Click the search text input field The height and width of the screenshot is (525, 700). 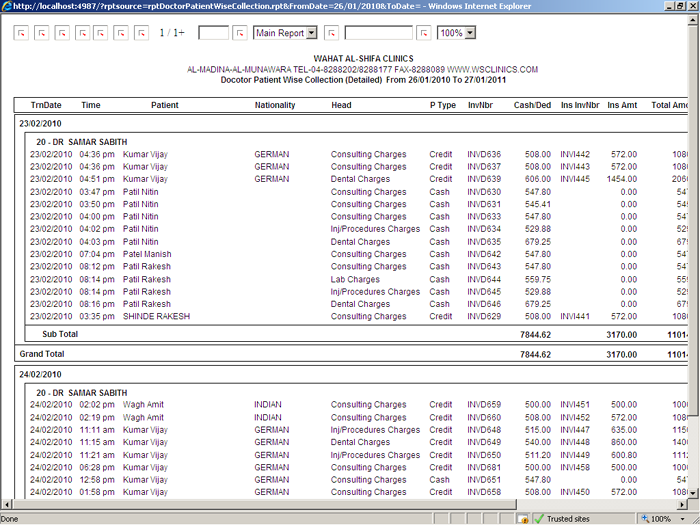379,33
